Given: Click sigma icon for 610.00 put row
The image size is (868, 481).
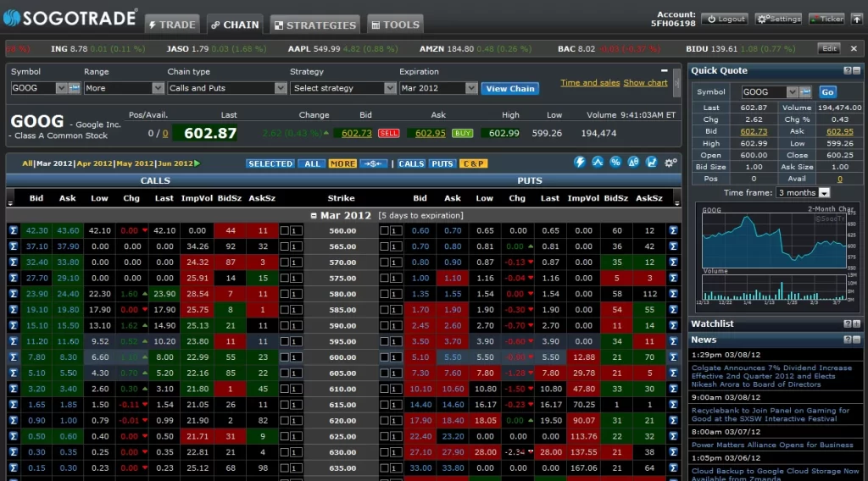Looking at the screenshot, I should [x=673, y=390].
